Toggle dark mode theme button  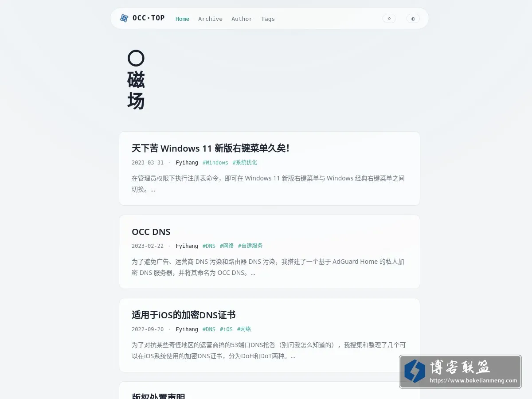(413, 19)
